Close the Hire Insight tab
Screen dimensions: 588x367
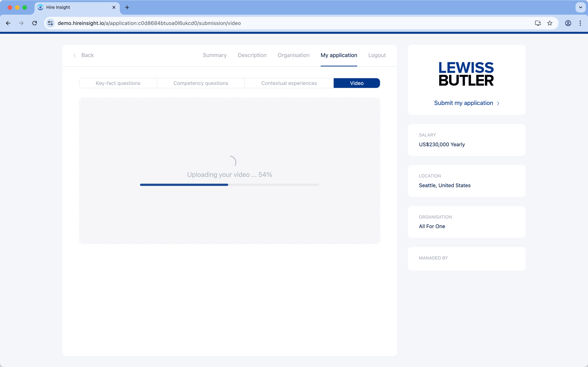coord(114,8)
